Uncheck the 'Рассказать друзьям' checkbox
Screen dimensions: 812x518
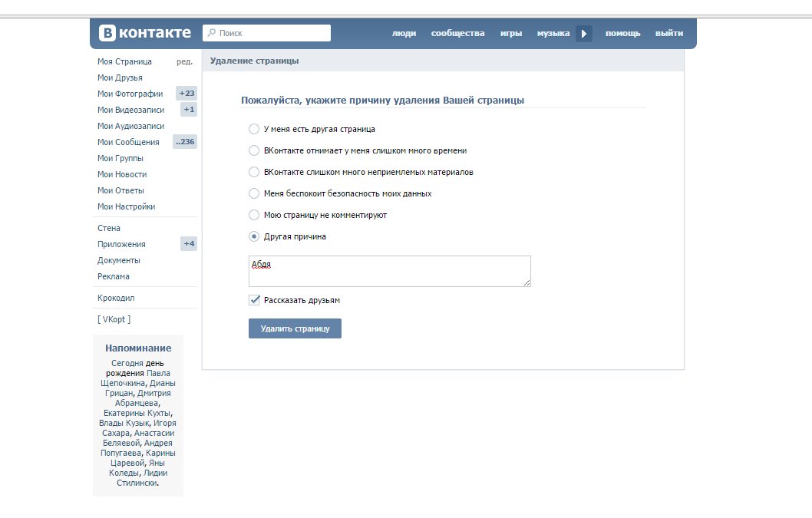coord(254,300)
